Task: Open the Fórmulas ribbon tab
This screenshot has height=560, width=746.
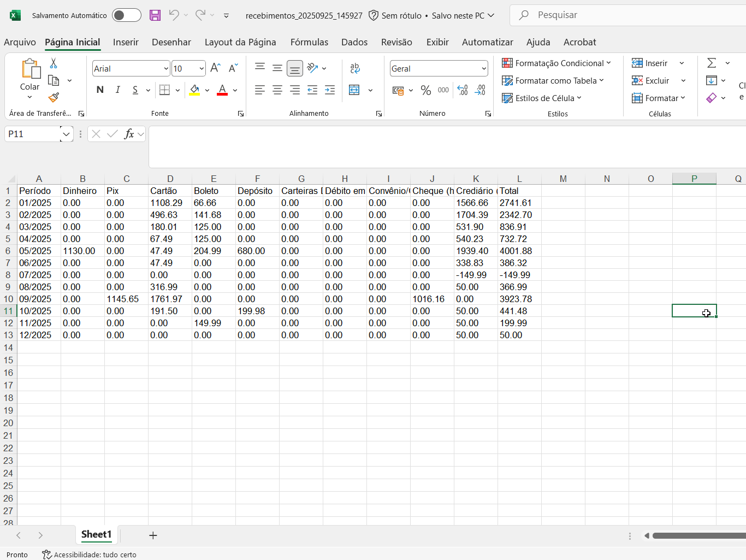Action: 309,42
